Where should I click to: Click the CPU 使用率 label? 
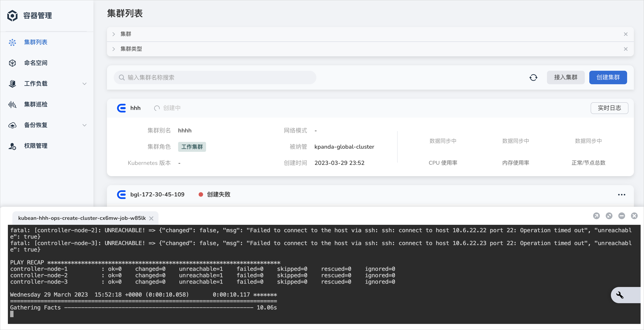[443, 163]
